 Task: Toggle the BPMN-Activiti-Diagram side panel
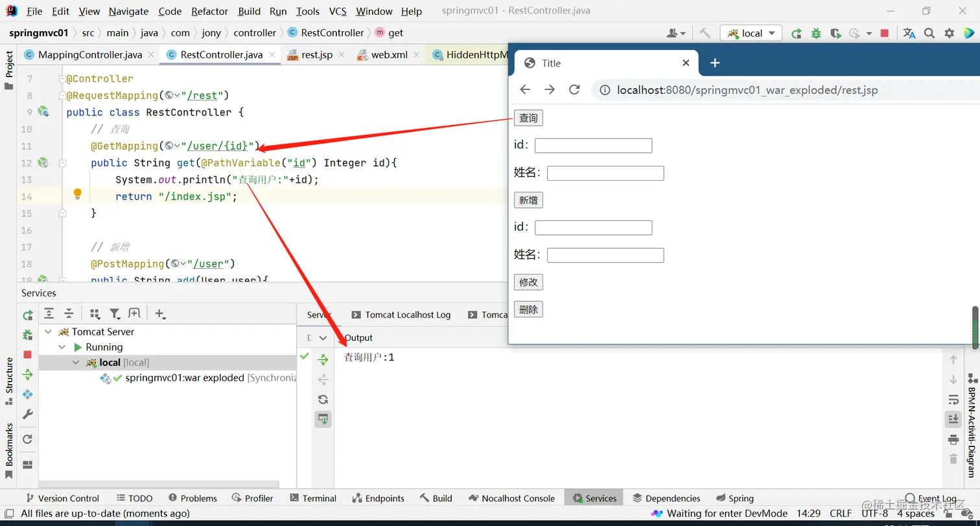pos(972,424)
